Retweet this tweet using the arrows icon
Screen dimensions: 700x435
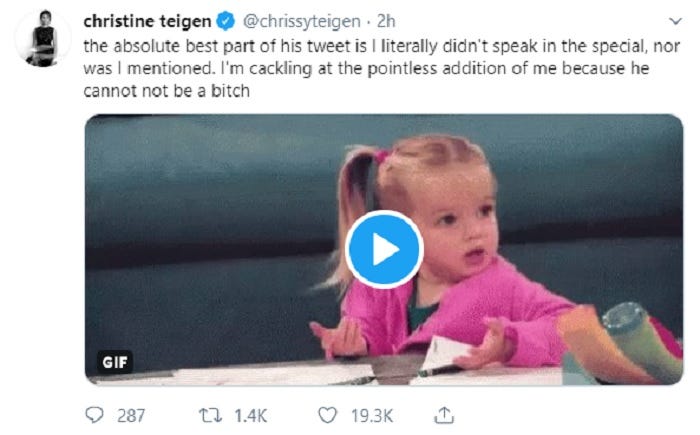point(205,413)
